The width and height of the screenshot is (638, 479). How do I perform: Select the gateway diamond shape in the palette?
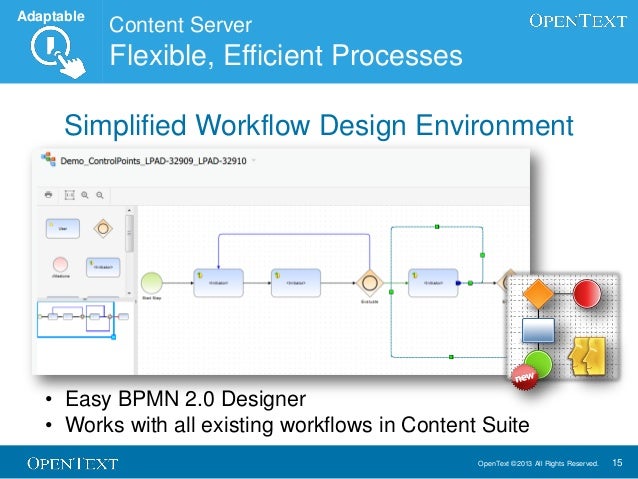103,228
